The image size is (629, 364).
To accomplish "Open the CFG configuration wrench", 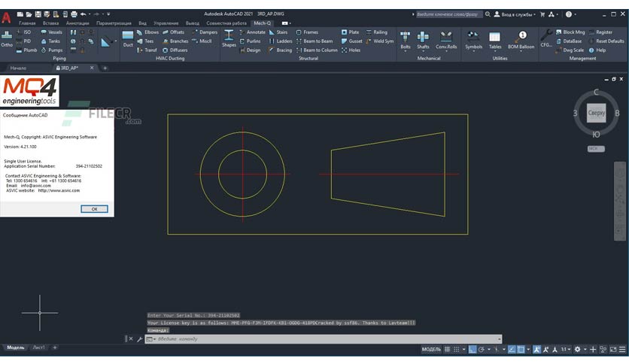I will (x=546, y=39).
